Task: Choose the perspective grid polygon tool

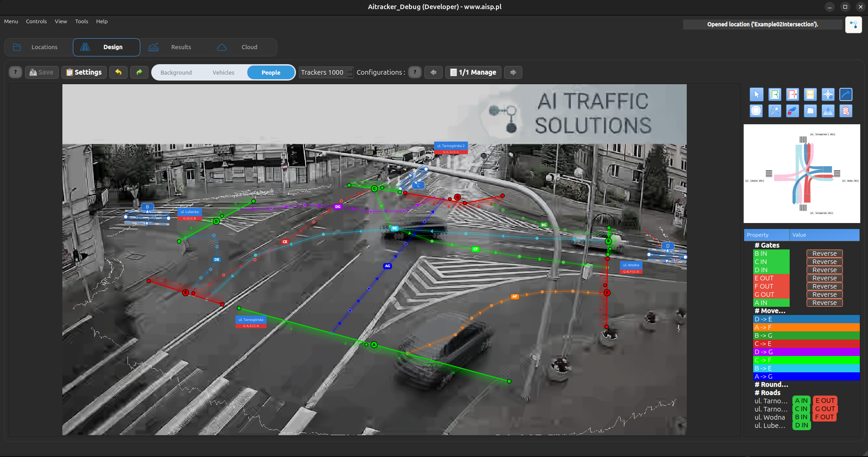Action: [x=810, y=111]
